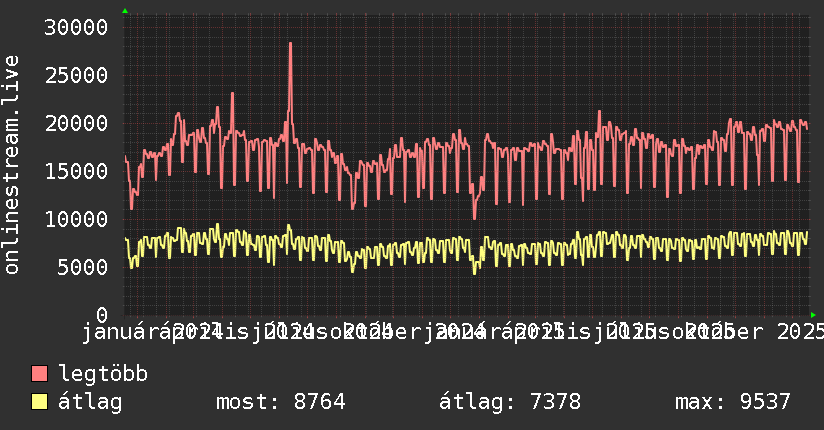
Task: Click the 'átlag: 7378' statistic
Action: click(510, 402)
